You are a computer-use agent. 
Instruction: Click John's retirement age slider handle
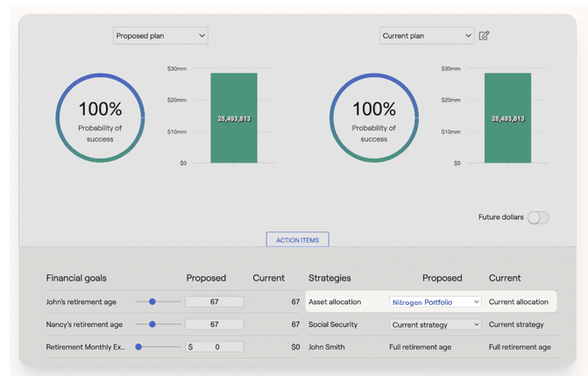[x=152, y=302]
